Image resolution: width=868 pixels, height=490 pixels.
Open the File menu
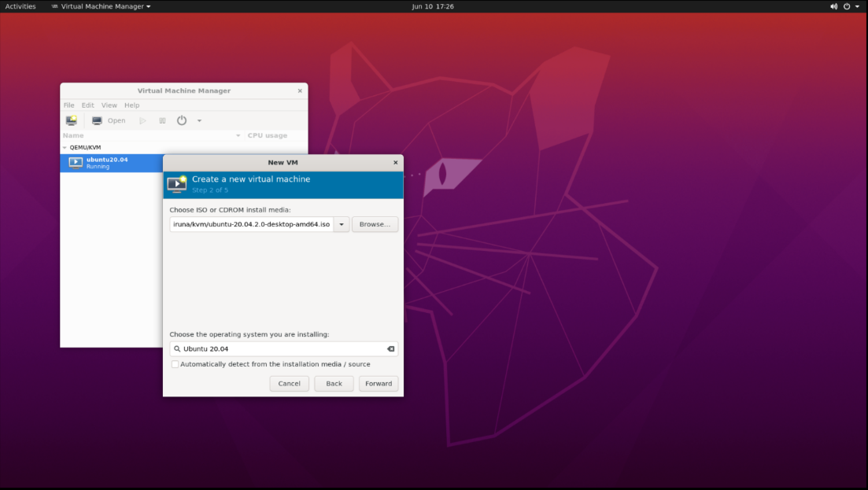click(68, 105)
